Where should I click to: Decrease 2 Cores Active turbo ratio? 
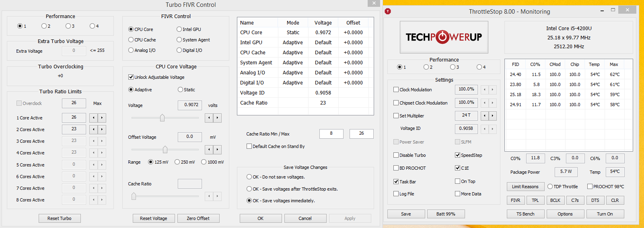pos(93,129)
